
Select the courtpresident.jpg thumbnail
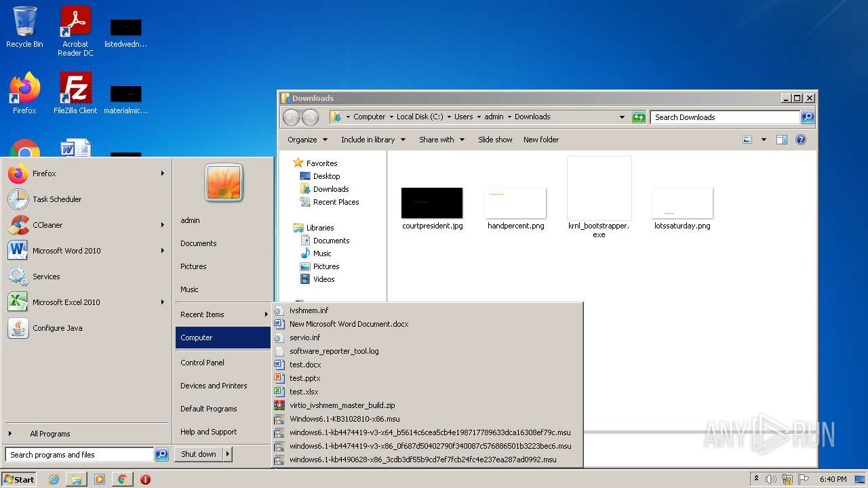[432, 203]
